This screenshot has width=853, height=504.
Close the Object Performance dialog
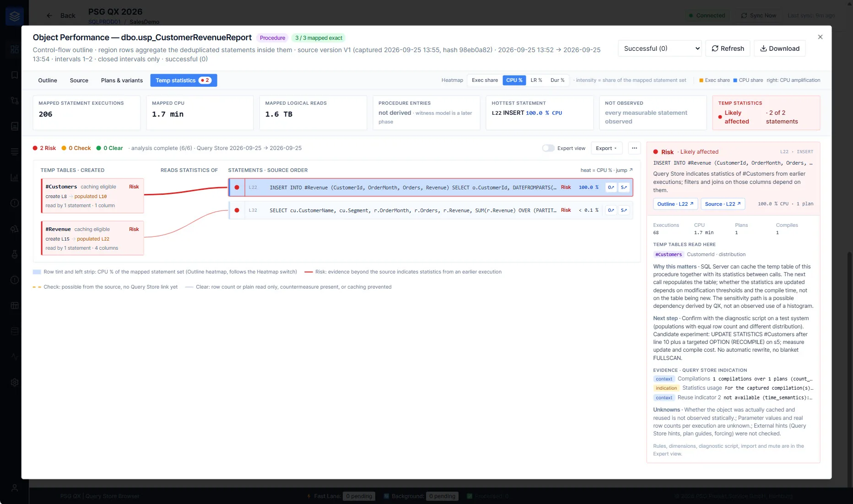(820, 37)
